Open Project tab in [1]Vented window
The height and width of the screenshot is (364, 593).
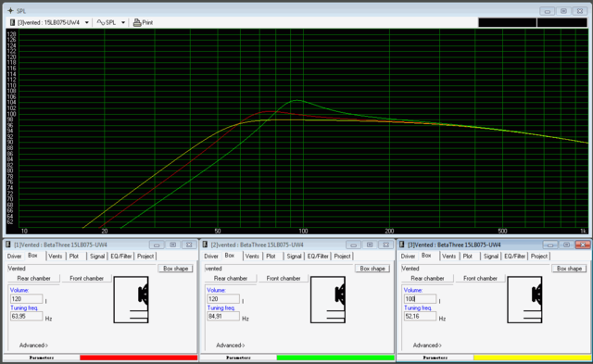click(x=145, y=257)
